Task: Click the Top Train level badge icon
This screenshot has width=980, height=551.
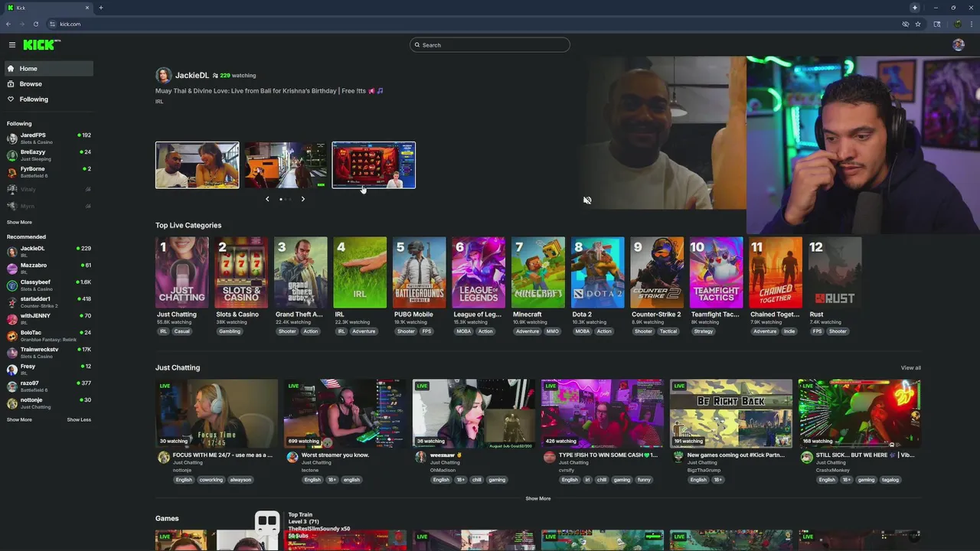Action: pyautogui.click(x=267, y=521)
